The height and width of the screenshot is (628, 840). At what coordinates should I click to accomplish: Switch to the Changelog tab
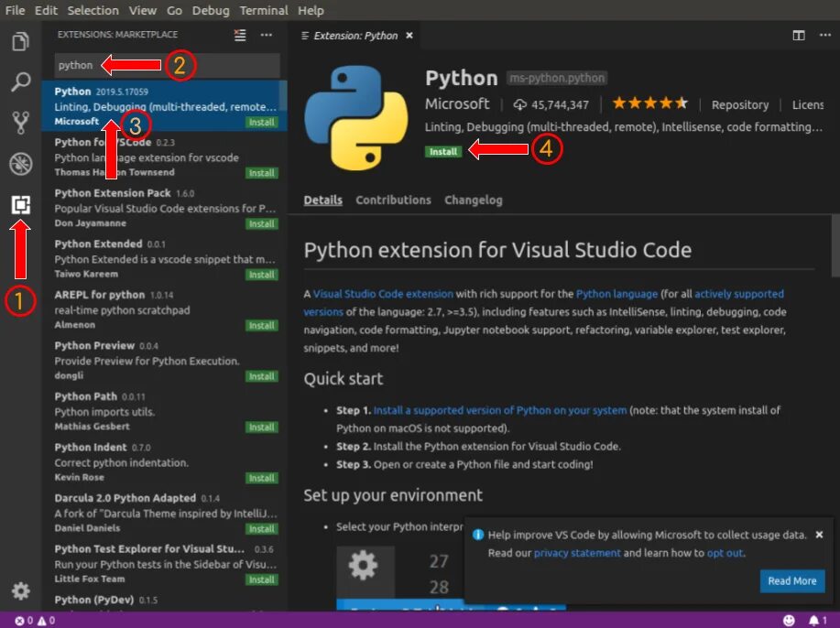[473, 200]
